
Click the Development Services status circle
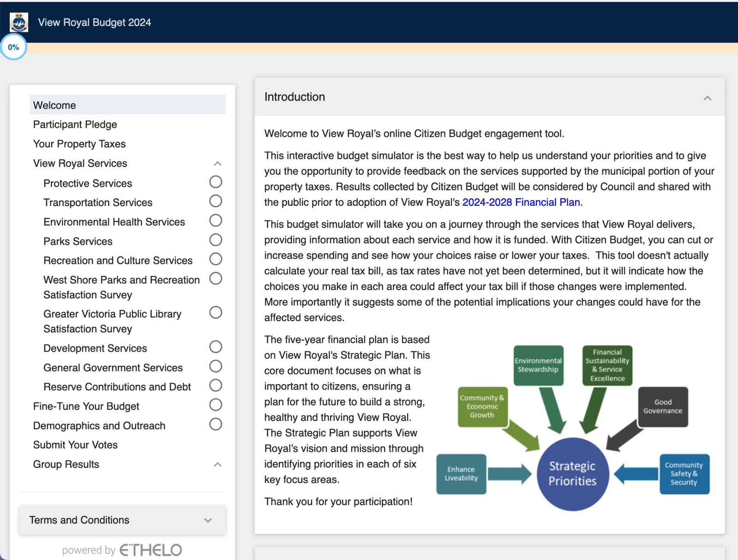tap(215, 347)
